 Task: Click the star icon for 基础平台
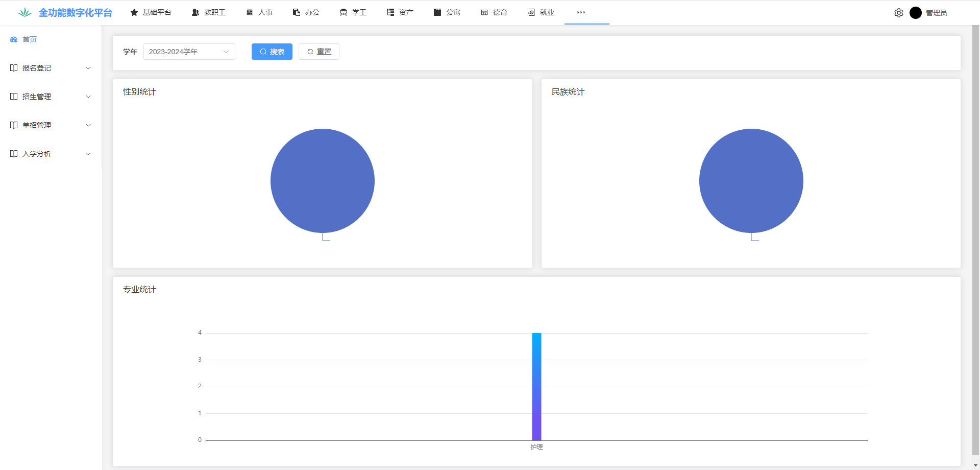pos(134,12)
